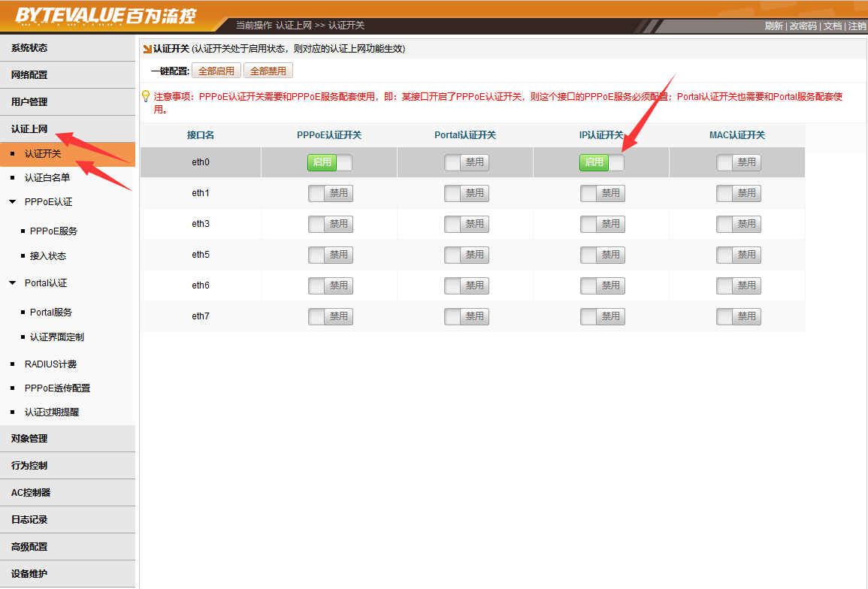Turn off IP authentication switch for eth0
Screen dimensions: 868x589
(601, 162)
